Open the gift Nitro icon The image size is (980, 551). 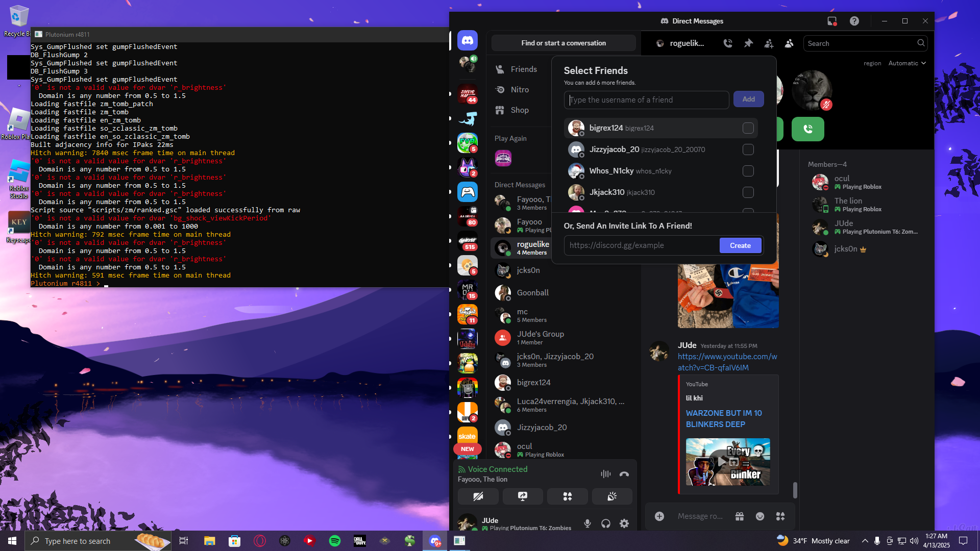coord(740,516)
